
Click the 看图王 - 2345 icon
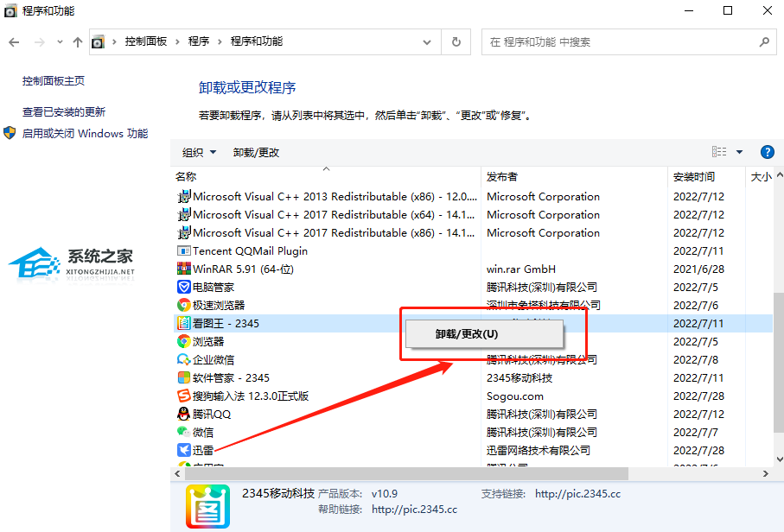point(184,323)
